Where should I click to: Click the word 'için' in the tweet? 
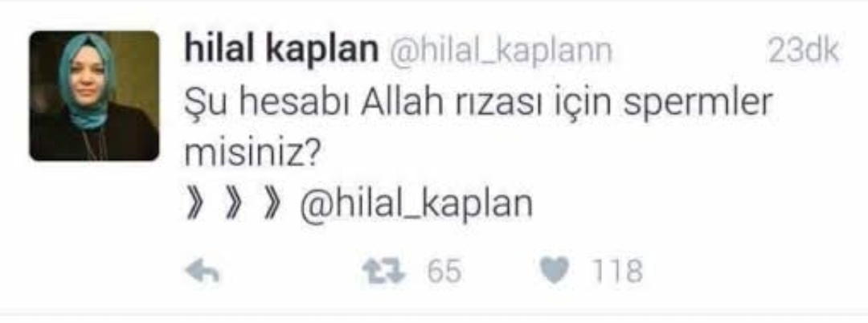pos(581,105)
